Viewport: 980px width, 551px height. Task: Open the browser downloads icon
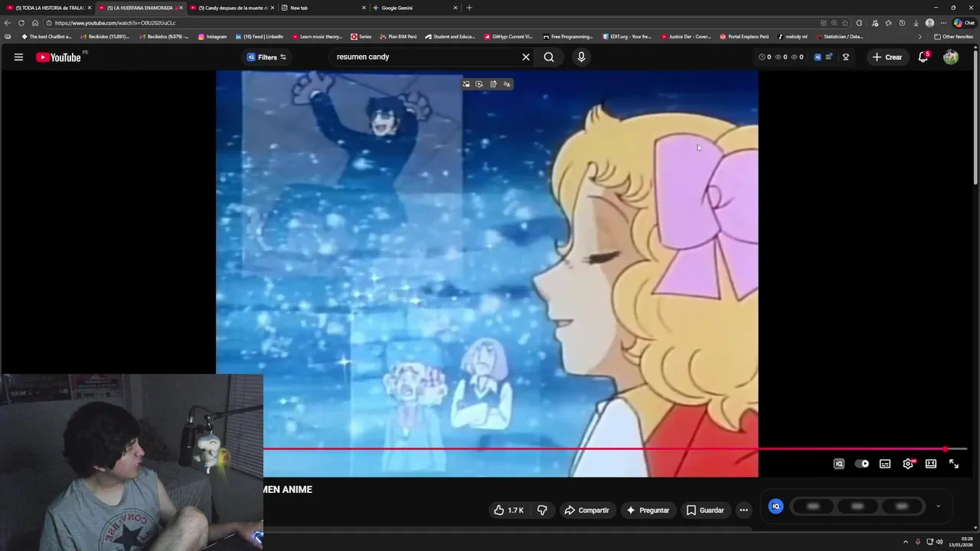click(916, 23)
